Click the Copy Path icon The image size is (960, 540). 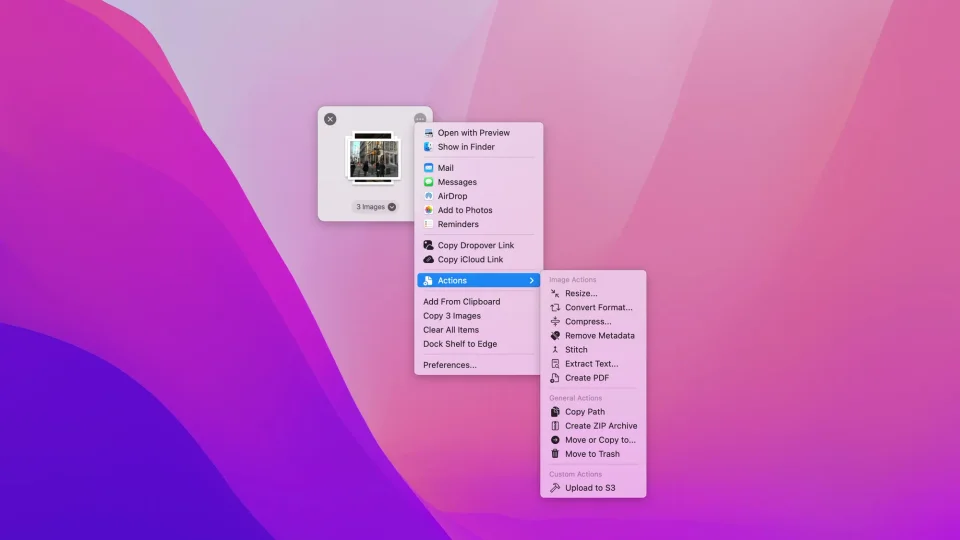pos(555,411)
